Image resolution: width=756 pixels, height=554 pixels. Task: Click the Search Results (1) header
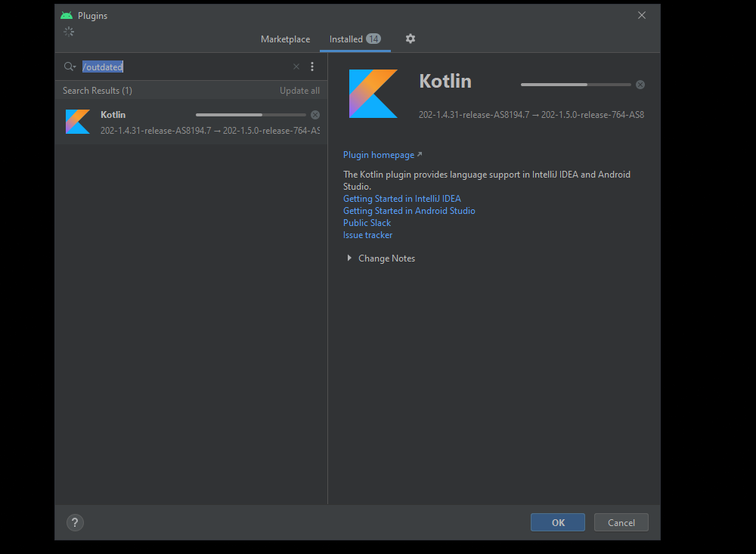coord(98,91)
